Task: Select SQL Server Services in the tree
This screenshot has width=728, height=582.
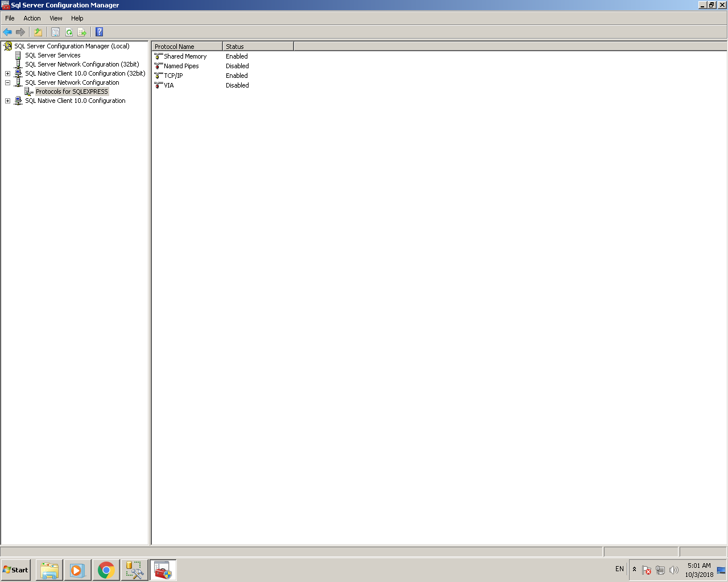Action: pos(53,55)
